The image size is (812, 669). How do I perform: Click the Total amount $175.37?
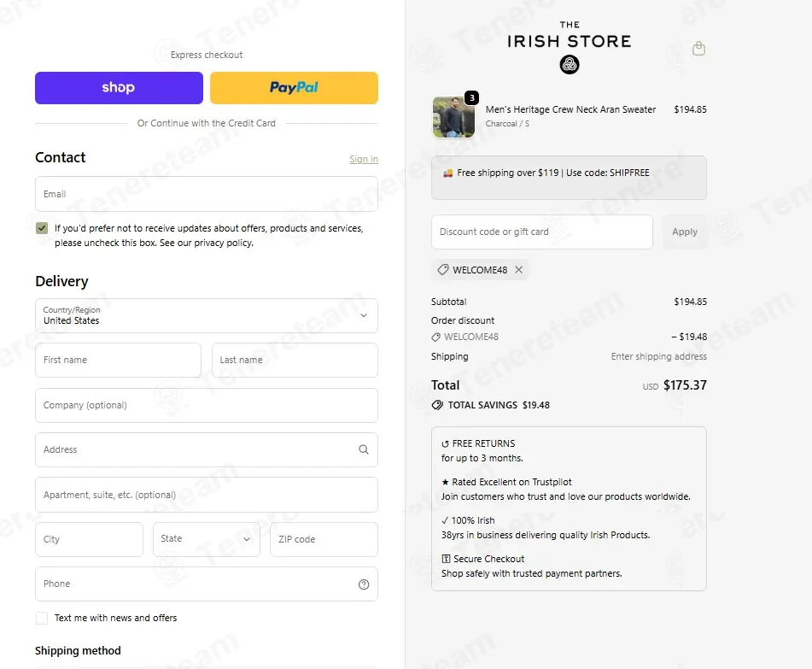click(685, 385)
